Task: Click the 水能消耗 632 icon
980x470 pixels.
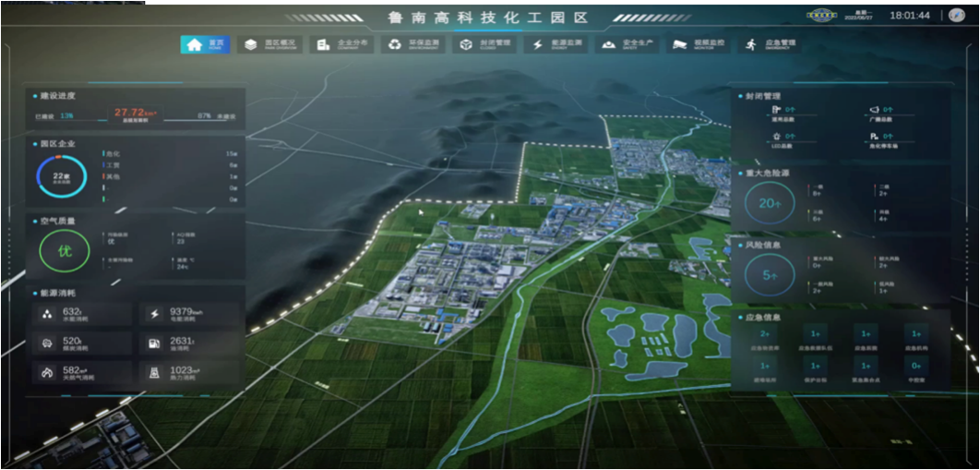Action: [x=47, y=315]
